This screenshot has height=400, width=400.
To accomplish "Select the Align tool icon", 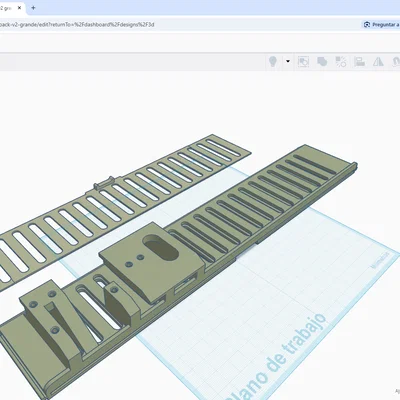I will pyautogui.click(x=359, y=62).
